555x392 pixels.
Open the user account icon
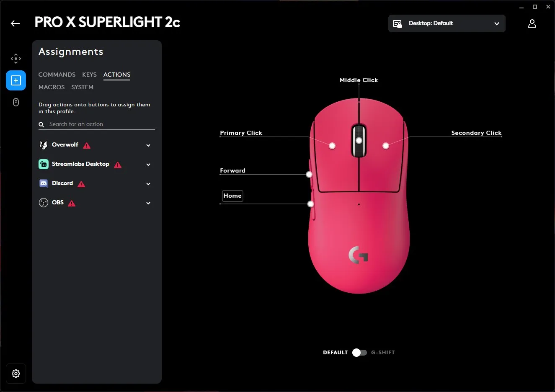(532, 23)
